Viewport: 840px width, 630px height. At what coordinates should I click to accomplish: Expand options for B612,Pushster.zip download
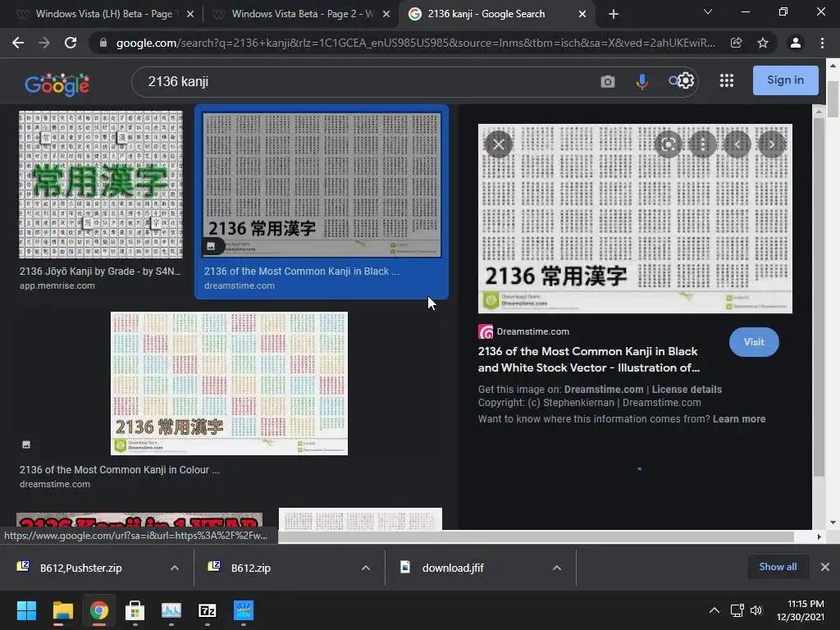click(175, 568)
